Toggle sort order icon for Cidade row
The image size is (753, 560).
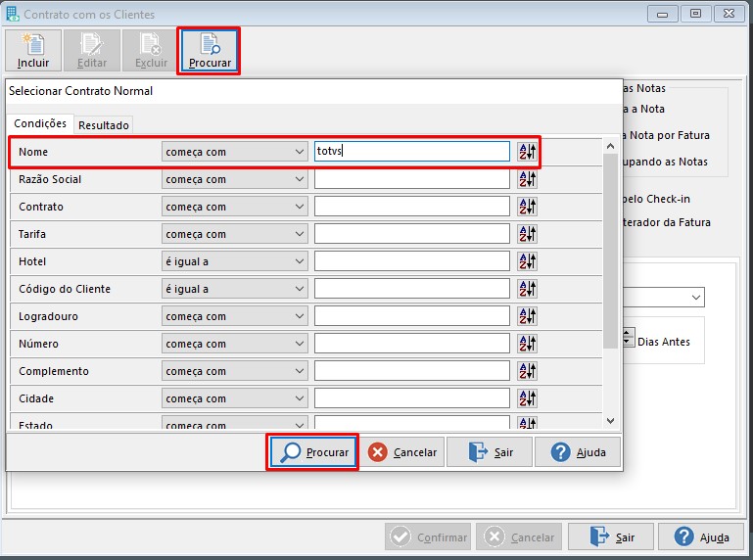[527, 398]
